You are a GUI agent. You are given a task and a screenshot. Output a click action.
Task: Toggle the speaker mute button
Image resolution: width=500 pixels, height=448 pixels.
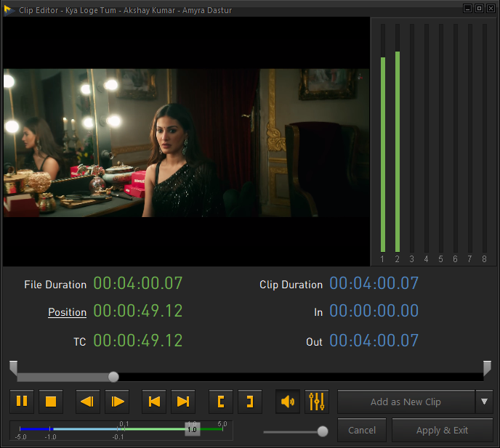288,401
